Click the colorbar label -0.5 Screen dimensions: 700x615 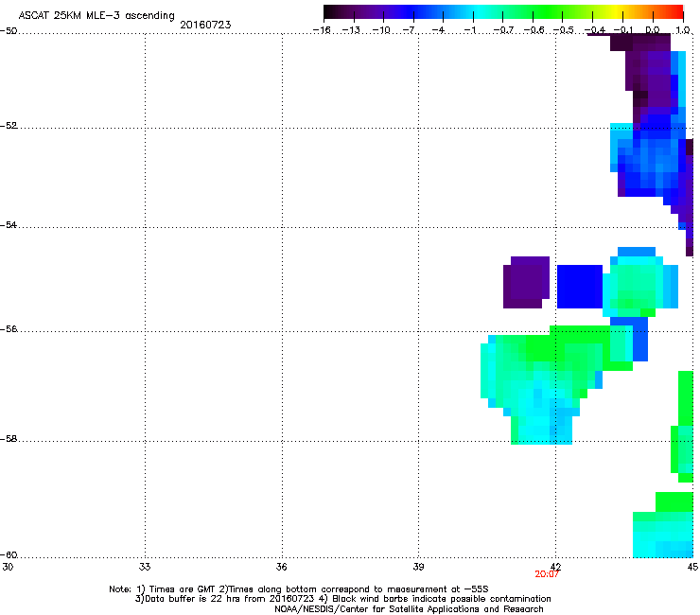(564, 30)
